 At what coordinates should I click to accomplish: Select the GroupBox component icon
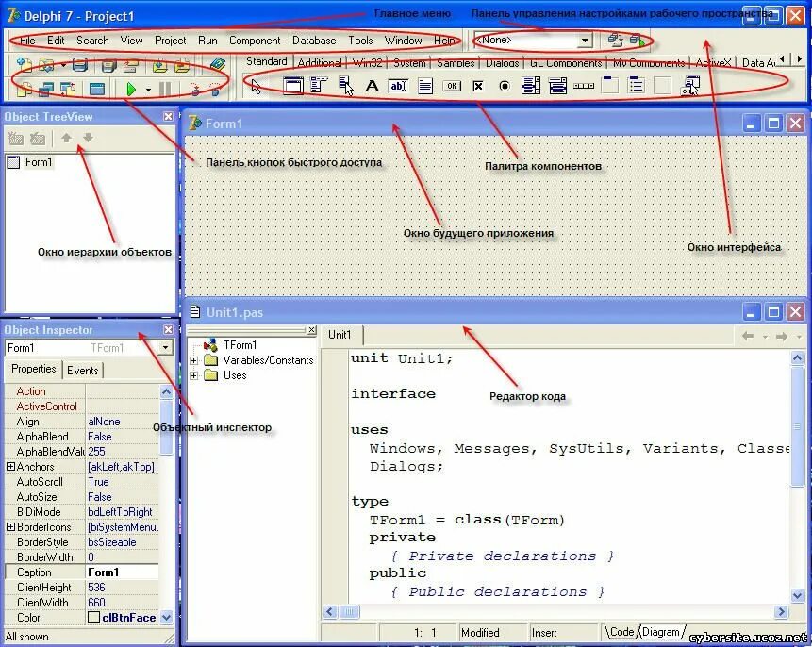(x=610, y=86)
